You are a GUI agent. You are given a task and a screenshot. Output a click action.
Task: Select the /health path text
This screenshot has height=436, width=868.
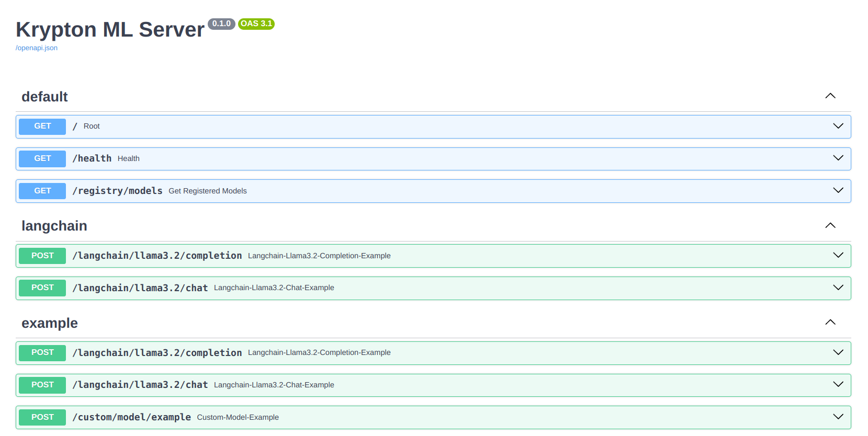(x=92, y=158)
